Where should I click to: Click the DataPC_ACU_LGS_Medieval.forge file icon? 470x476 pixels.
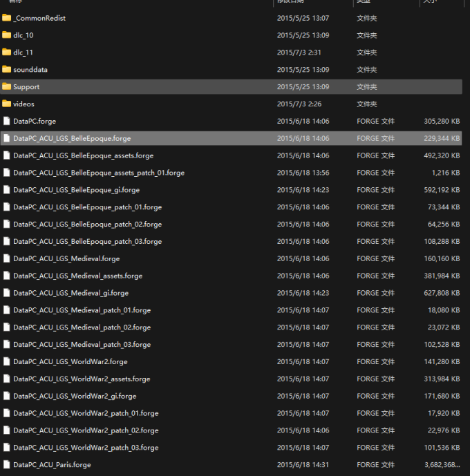pyautogui.click(x=6, y=258)
